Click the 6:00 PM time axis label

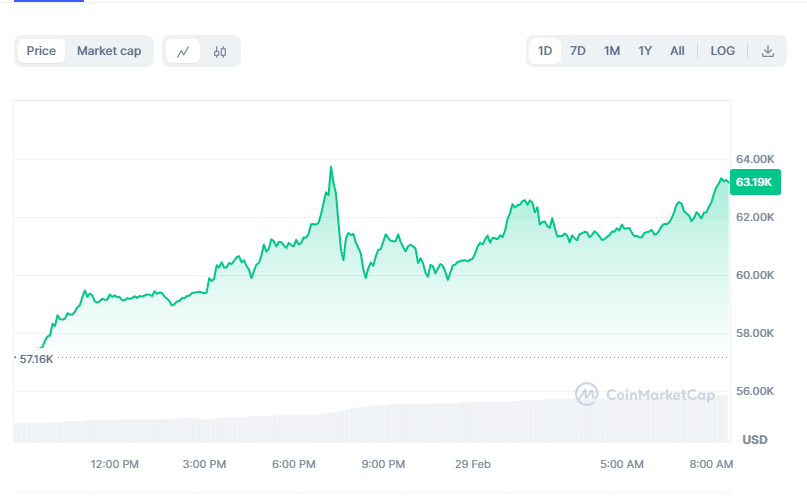pyautogui.click(x=294, y=465)
